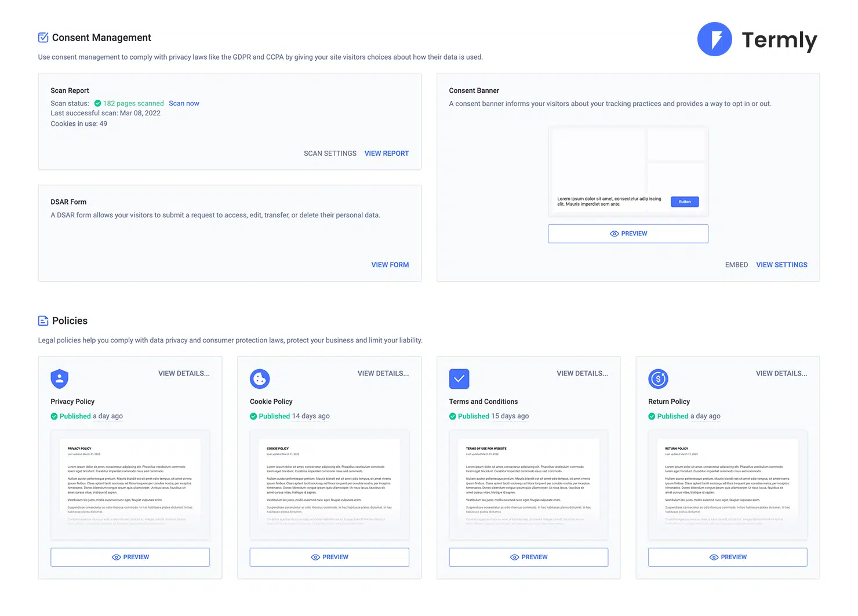This screenshot has height=616, width=858.
Task: Click the Return Policy dollar icon
Action: click(658, 379)
